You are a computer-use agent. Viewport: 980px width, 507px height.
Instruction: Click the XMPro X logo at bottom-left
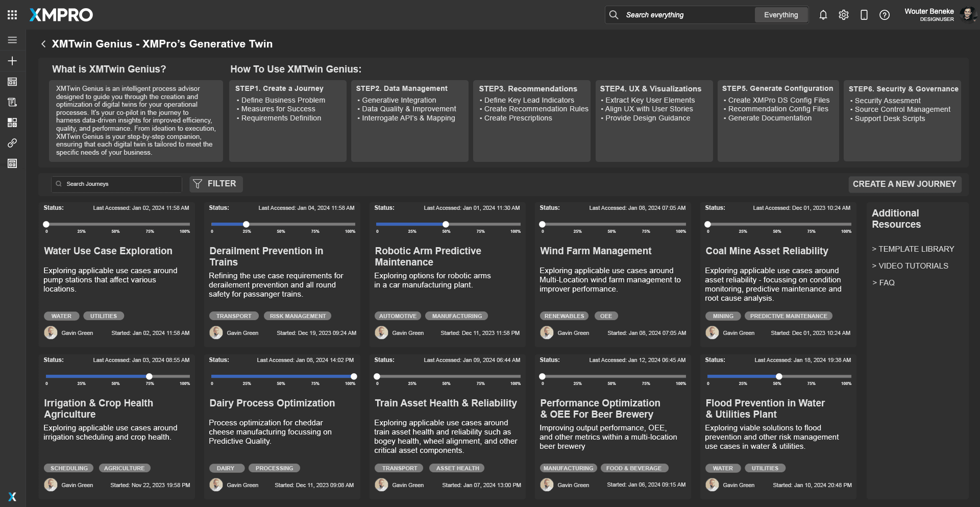coord(12,496)
